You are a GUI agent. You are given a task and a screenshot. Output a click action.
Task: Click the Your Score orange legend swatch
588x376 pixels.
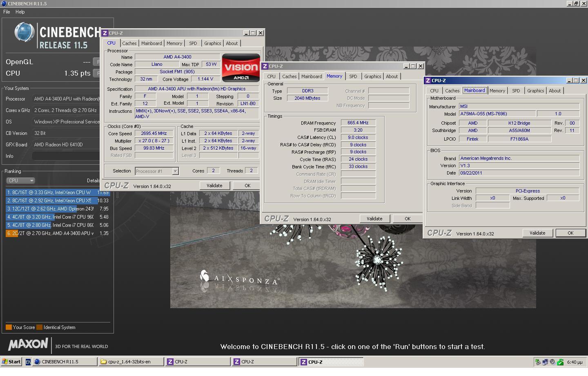click(x=9, y=327)
